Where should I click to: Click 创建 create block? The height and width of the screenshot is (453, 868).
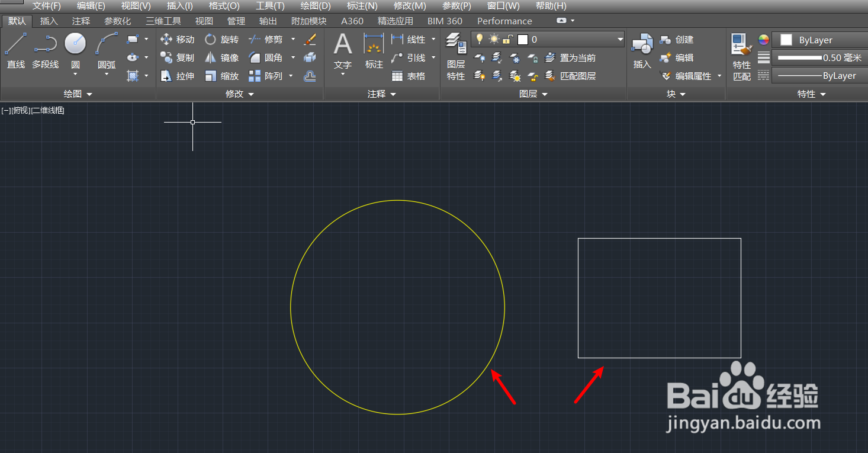pos(676,40)
